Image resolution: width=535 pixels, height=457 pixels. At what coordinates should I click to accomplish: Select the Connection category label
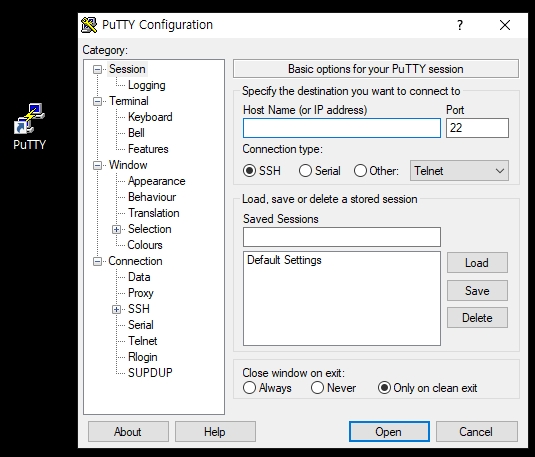click(x=135, y=261)
